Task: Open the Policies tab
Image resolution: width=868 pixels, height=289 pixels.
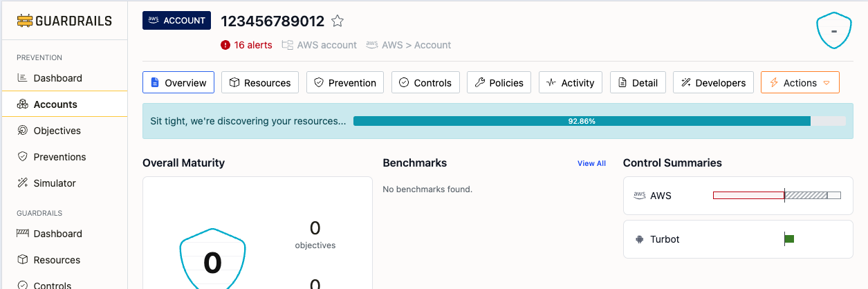Action: coord(499,82)
